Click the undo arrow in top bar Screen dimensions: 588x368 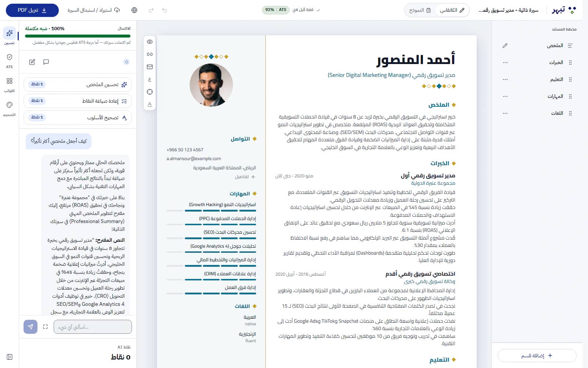[164, 10]
